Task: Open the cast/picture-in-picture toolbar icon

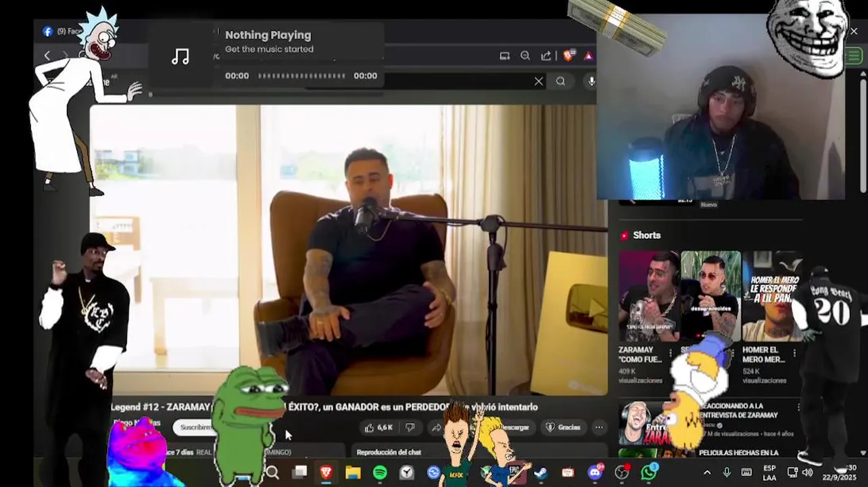Action: point(504,56)
